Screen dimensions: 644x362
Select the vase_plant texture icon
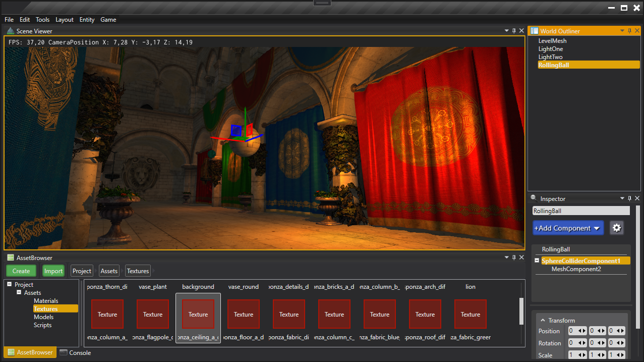coord(152,314)
